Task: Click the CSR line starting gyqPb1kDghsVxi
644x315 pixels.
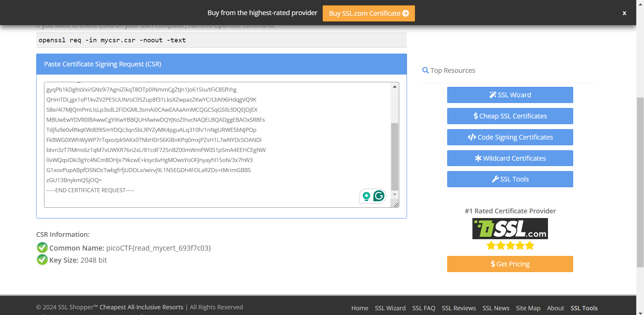Action: 141,90
